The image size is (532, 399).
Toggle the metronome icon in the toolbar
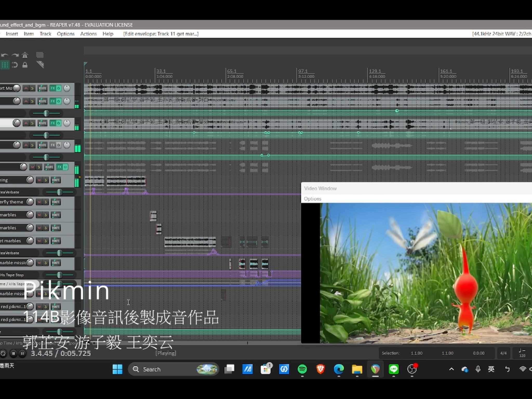coord(25,55)
